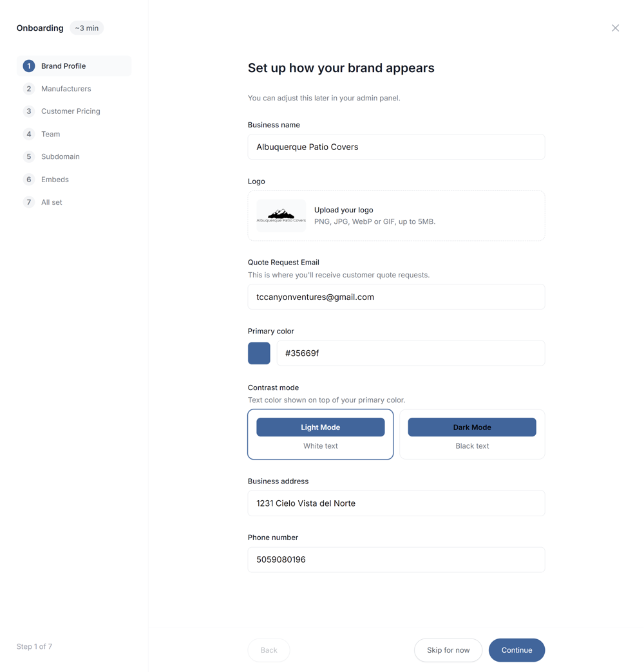
Task: Click 'PNG, JPG, WebP or GIF' hint text
Action: 374,221
